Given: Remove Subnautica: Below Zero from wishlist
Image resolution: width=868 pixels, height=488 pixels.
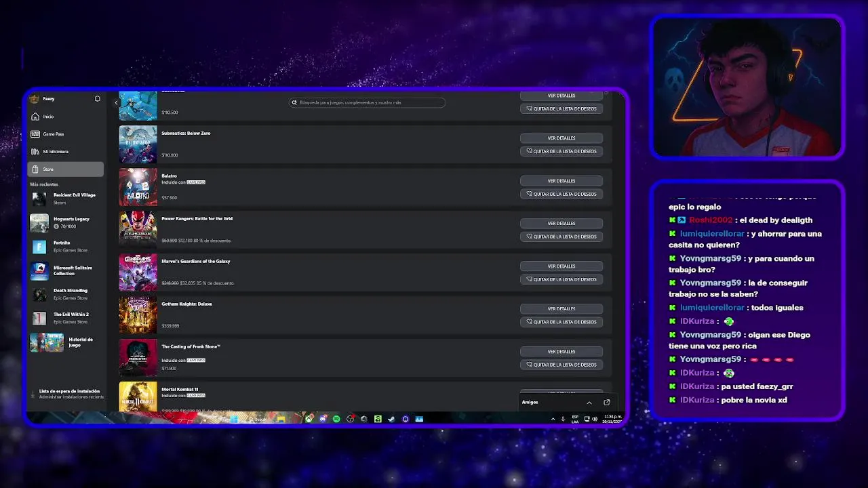Looking at the screenshot, I should pyautogui.click(x=561, y=151).
